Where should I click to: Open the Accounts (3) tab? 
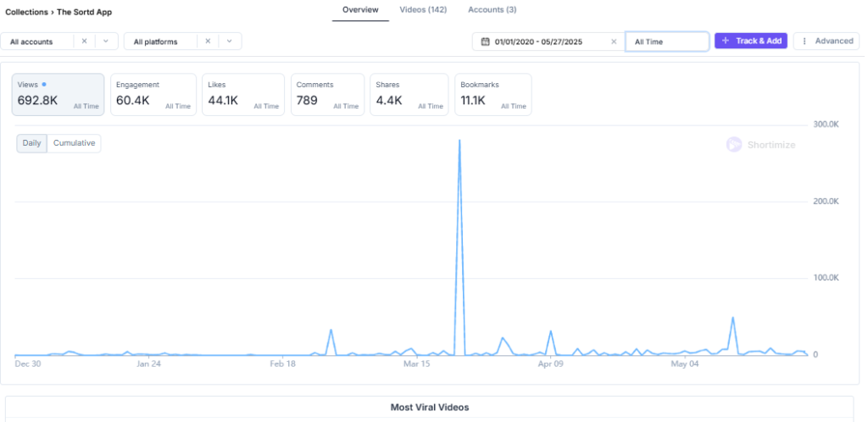(x=492, y=10)
